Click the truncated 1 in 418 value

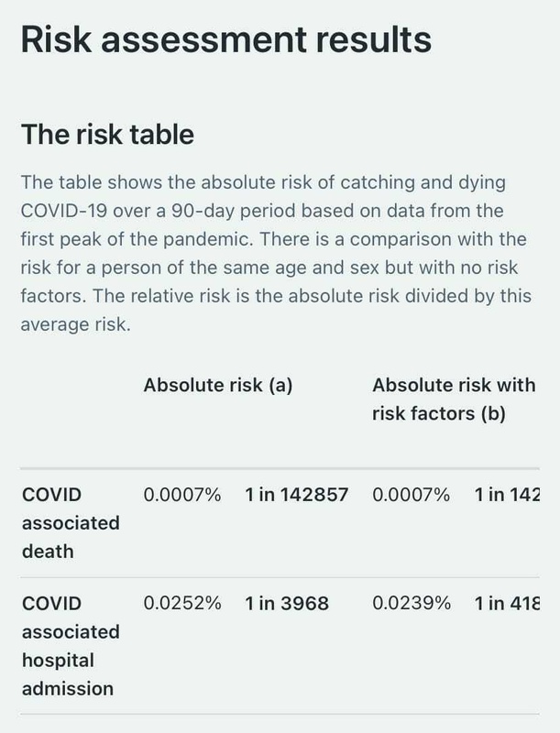tap(507, 604)
